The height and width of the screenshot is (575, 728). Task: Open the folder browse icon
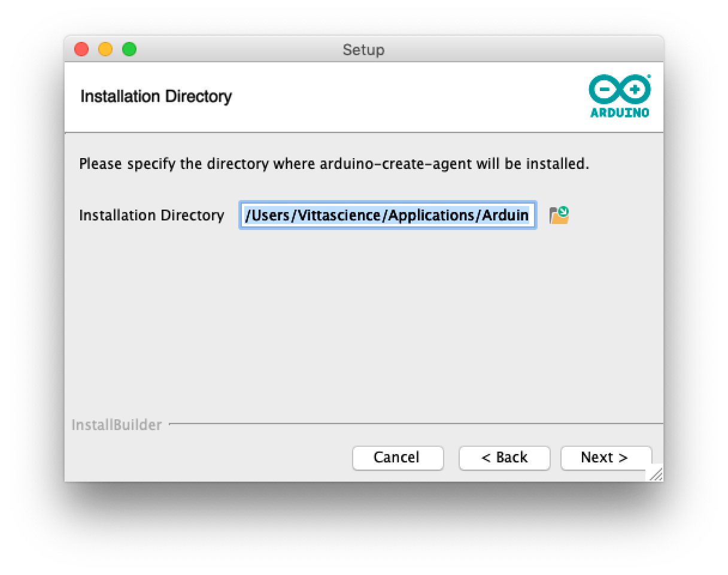point(559,215)
